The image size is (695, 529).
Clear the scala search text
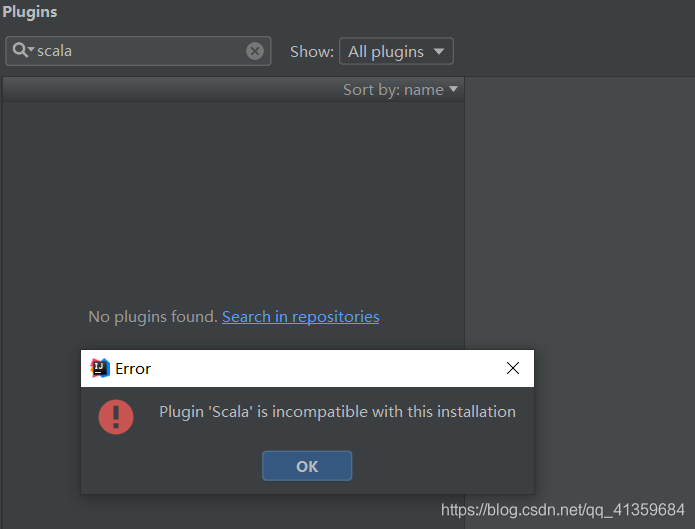tap(255, 51)
